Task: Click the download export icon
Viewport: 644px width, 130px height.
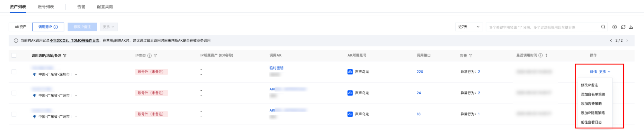Action: [x=631, y=27]
